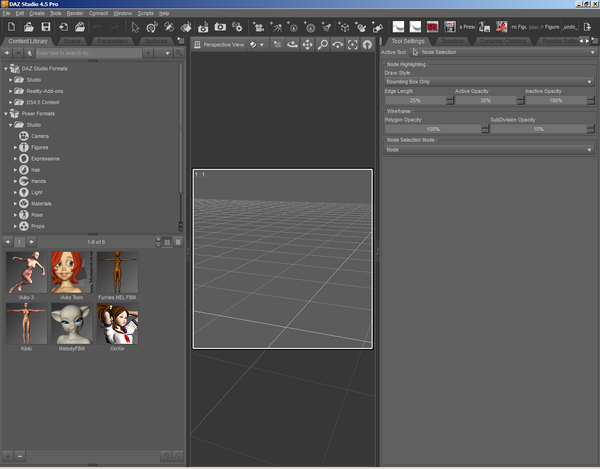Open render settings camera-with-gear icon

237,27
